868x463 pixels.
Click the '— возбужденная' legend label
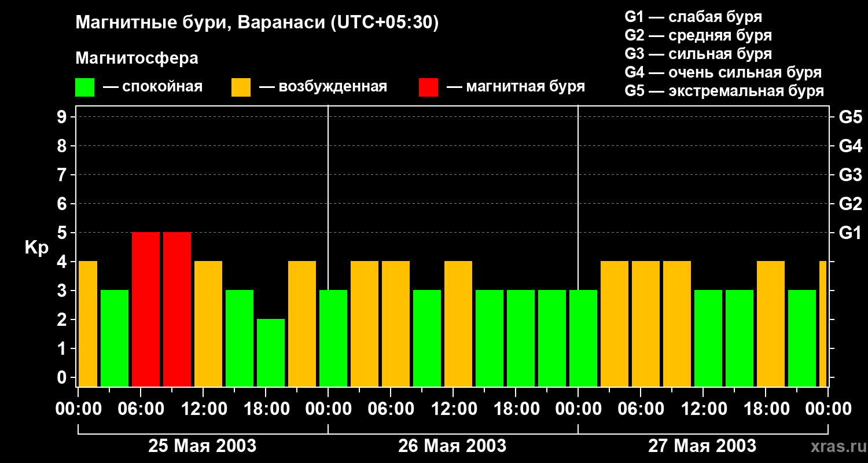[323, 87]
